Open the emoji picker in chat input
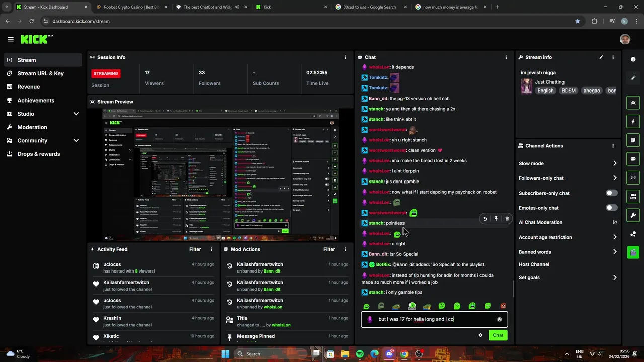Screen dimensions: 644x362 pos(499,319)
